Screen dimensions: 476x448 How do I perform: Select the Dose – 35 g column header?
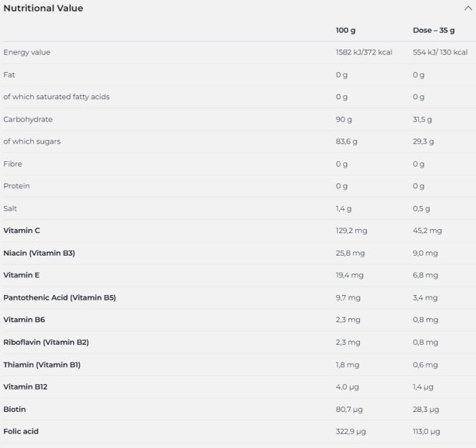(435, 30)
